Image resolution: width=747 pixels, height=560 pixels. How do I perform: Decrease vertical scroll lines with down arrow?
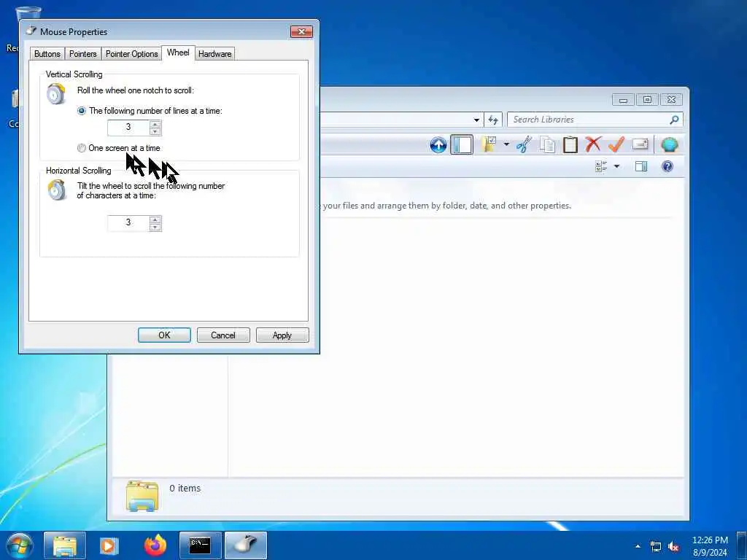pos(155,131)
